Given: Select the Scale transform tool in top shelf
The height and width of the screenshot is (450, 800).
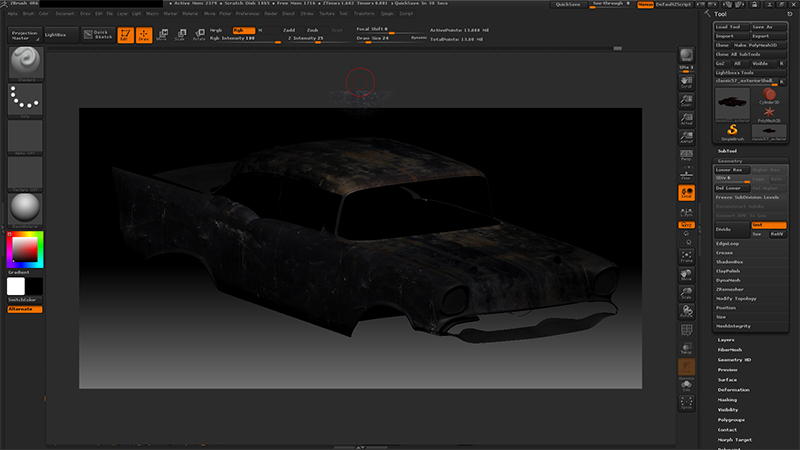Looking at the screenshot, I should pos(181,35).
